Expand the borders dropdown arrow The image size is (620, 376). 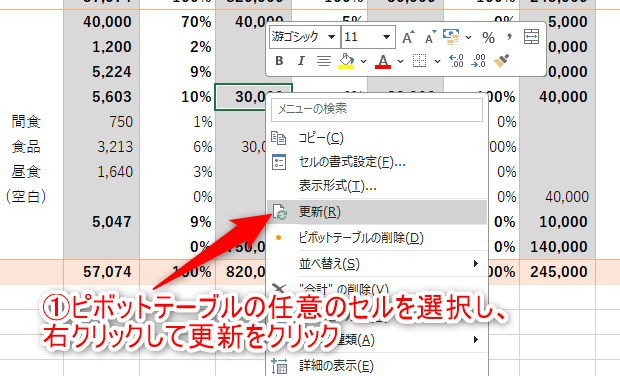[x=437, y=61]
